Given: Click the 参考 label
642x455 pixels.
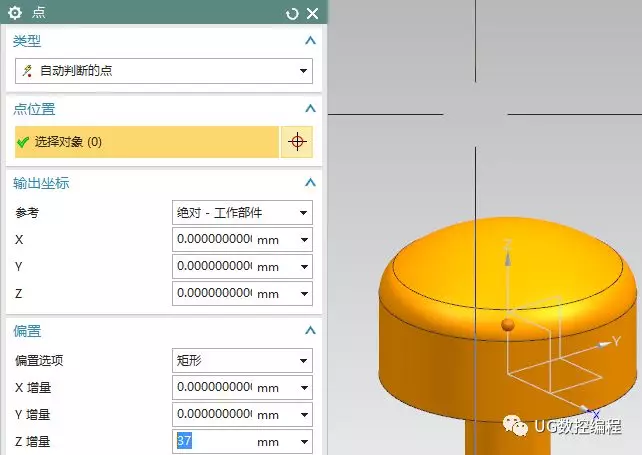Looking at the screenshot, I should coord(27,213).
